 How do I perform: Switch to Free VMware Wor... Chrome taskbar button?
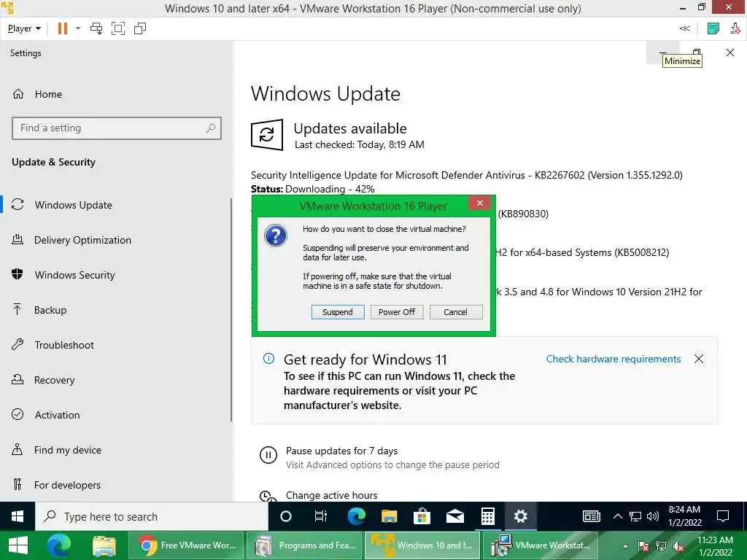(x=186, y=545)
